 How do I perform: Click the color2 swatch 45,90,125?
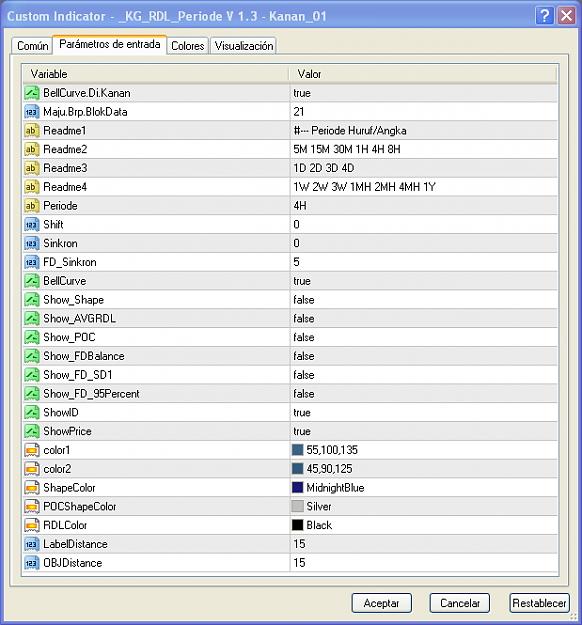[x=297, y=469]
